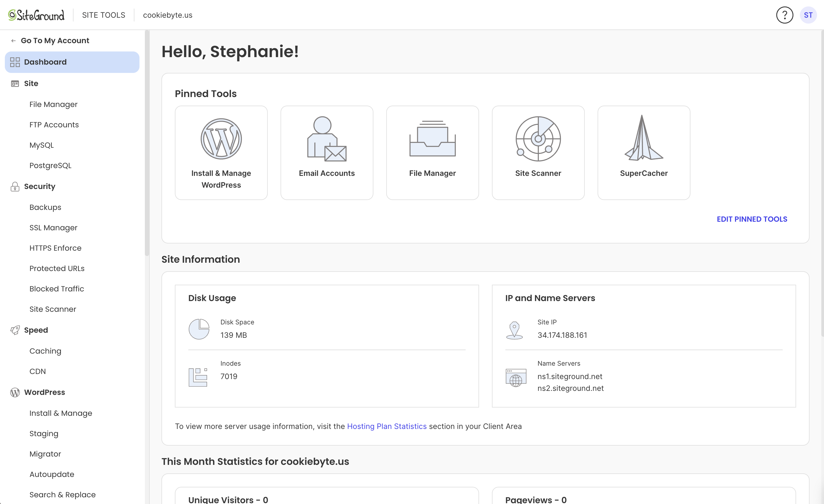
Task: Click the 139 MB disk space value
Action: coord(233,335)
